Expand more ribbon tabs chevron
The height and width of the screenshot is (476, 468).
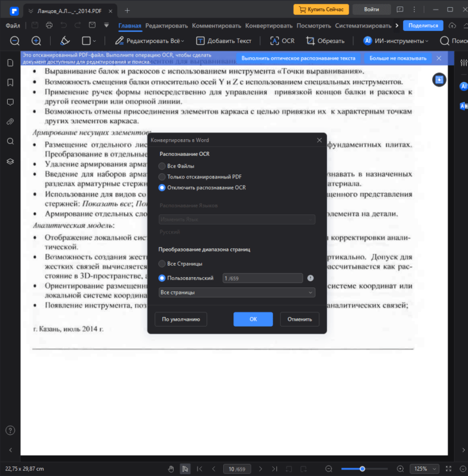[397, 26]
